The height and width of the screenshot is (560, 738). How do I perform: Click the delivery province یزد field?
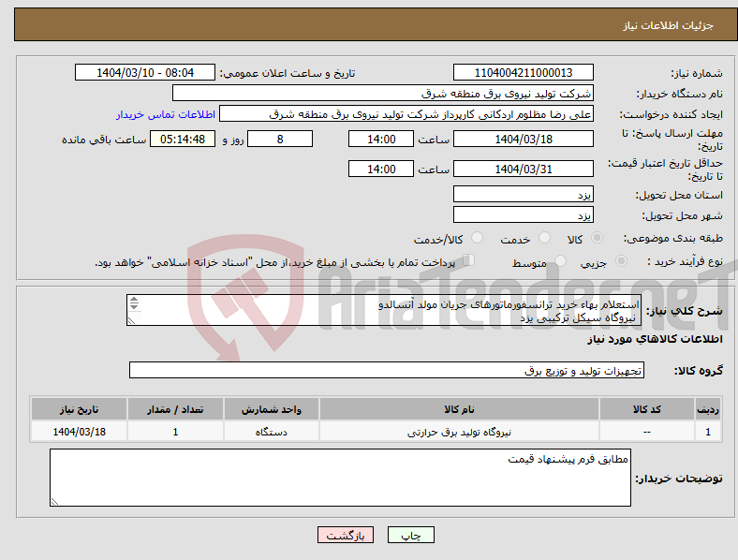524,194
